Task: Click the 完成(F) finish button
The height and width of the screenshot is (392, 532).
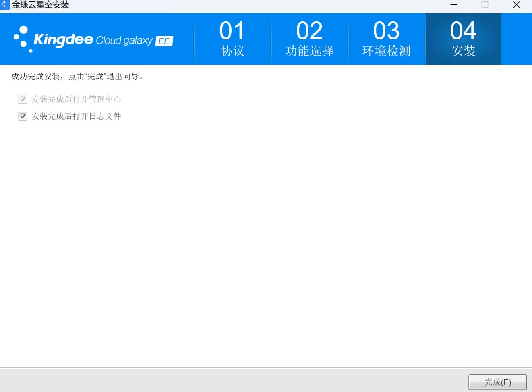Action: 498,382
